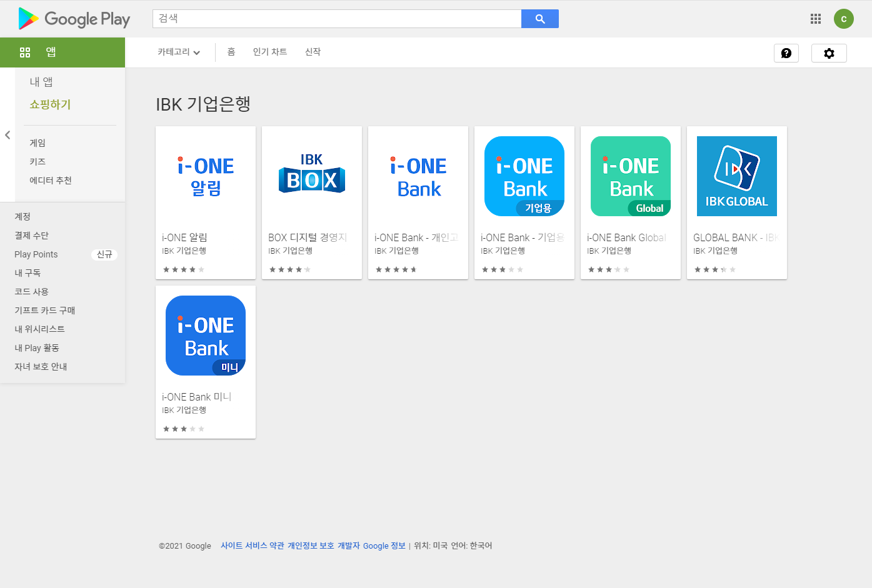Click IBK 기업은행 under GLOBAL BANK

click(715, 251)
